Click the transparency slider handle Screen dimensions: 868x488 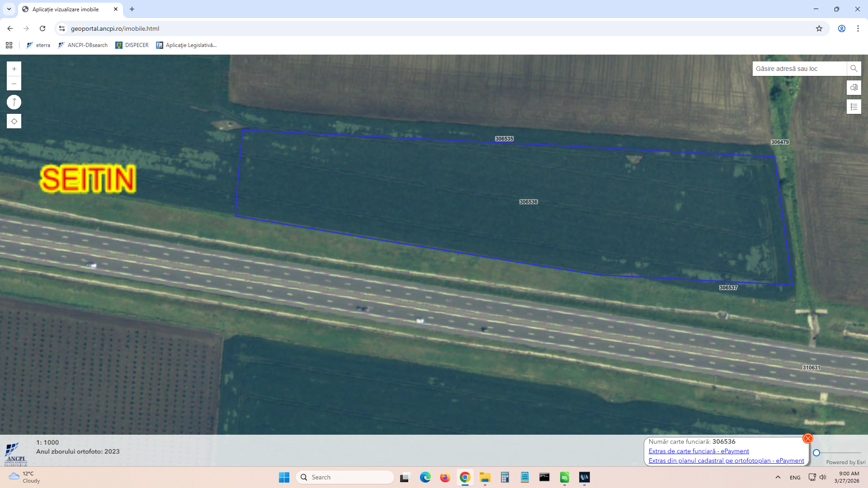point(816,453)
